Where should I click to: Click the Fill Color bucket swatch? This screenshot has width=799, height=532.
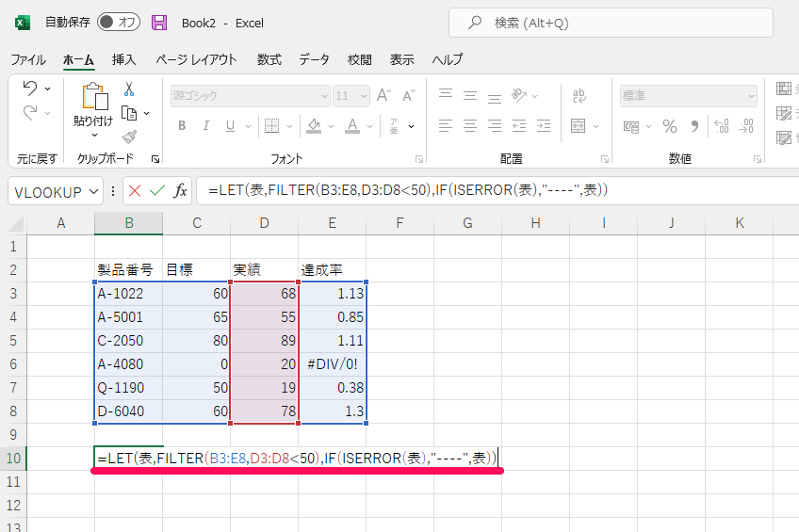pos(314,126)
